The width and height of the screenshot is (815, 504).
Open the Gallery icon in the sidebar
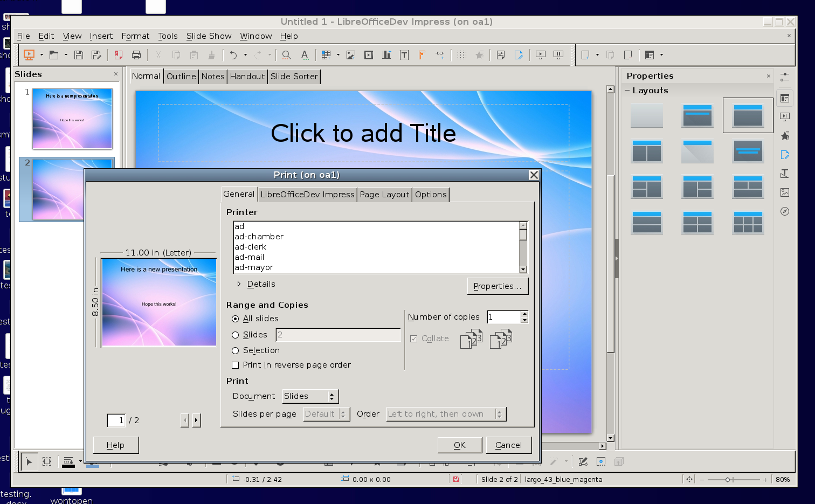tap(785, 192)
